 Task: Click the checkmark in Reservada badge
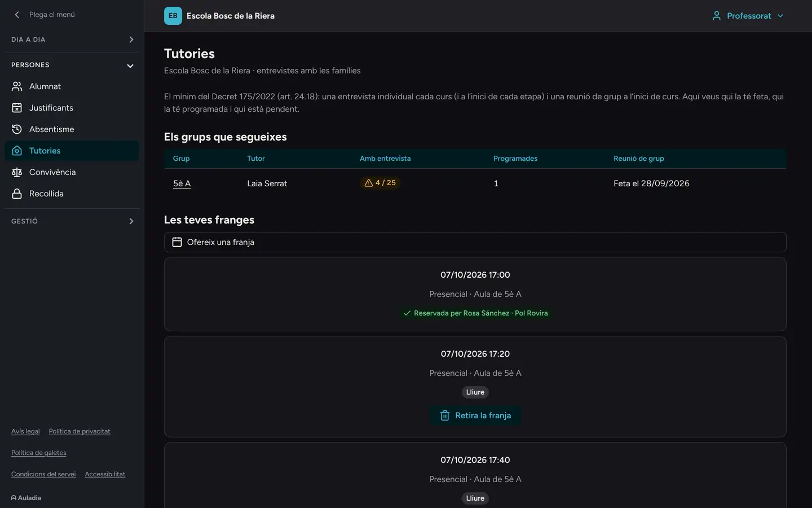pyautogui.click(x=407, y=313)
